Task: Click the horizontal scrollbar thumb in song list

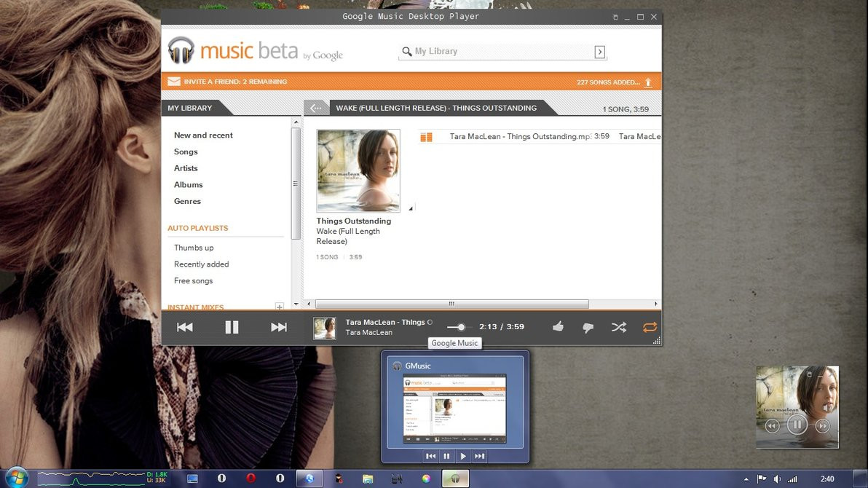Action: pos(451,304)
